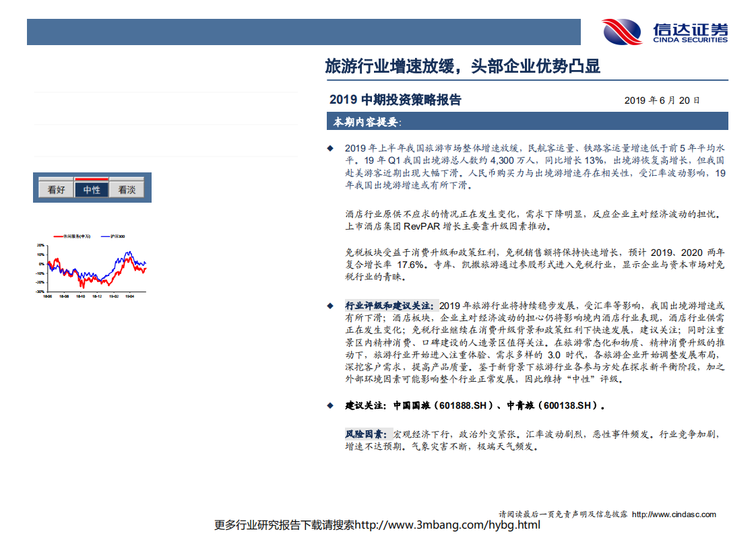
Task: Click the diamond bullet beside 建议关注
Action: [330, 404]
